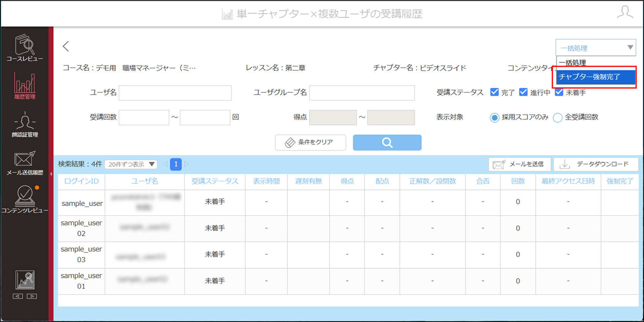Image resolution: width=644 pixels, height=322 pixels.
Task: Sort by the 正解数/設問数 column header
Action: pos(433,181)
